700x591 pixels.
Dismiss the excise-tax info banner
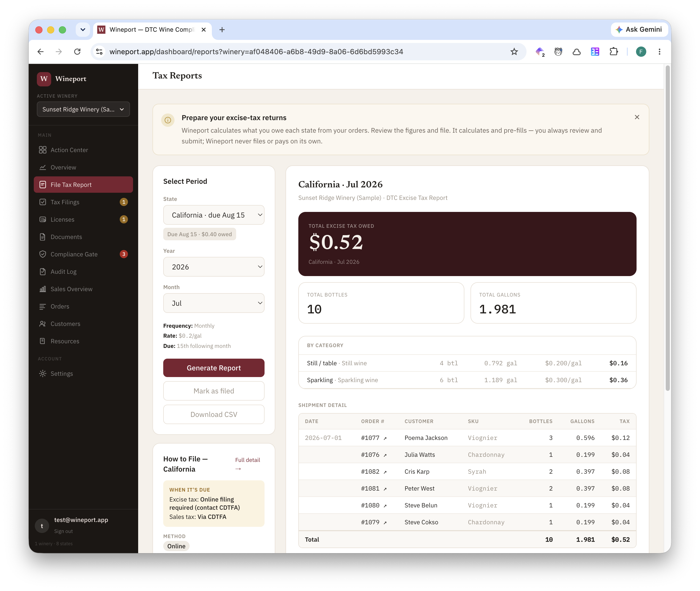point(637,117)
